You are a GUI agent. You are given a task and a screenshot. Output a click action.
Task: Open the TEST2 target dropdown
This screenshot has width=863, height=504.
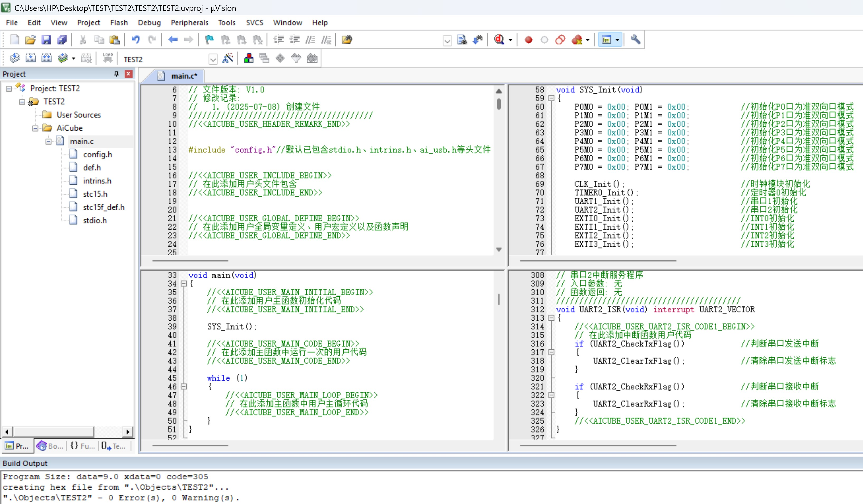click(213, 59)
